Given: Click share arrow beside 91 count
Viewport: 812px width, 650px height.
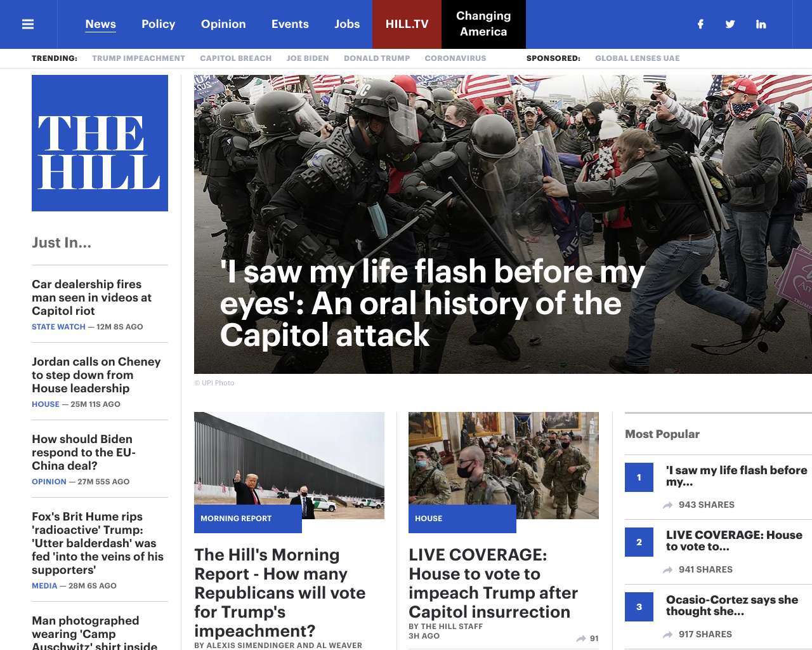Looking at the screenshot, I should 581,639.
